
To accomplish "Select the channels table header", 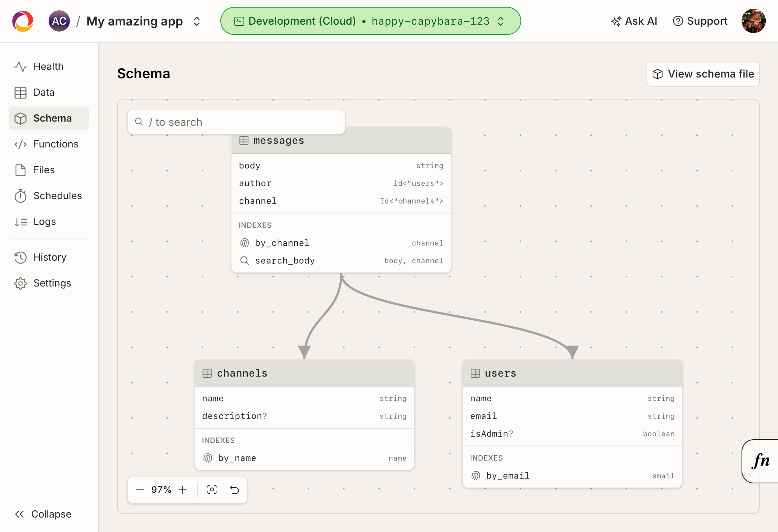I will (304, 373).
